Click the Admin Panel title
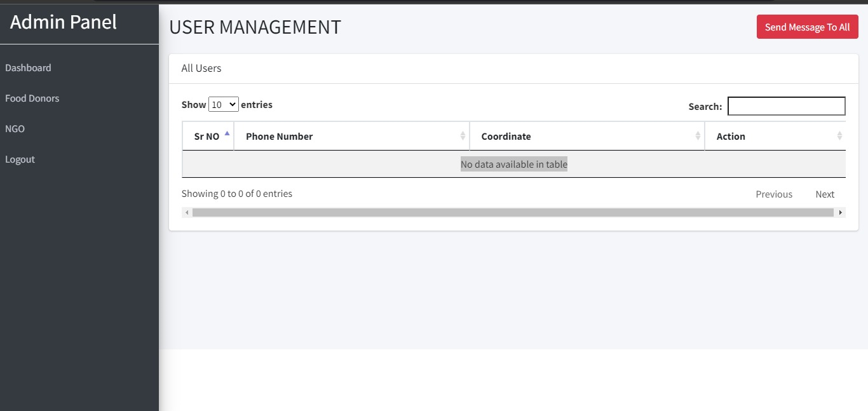 point(63,22)
